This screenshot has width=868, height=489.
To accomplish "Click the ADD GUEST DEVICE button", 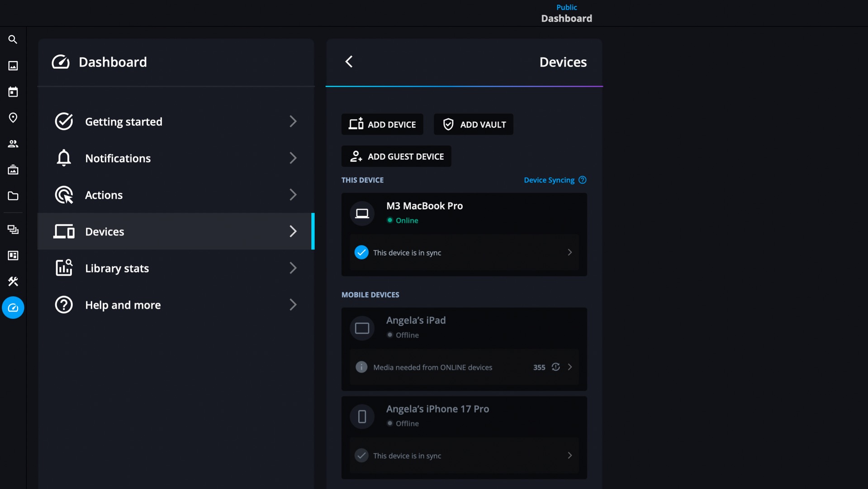I will (396, 157).
